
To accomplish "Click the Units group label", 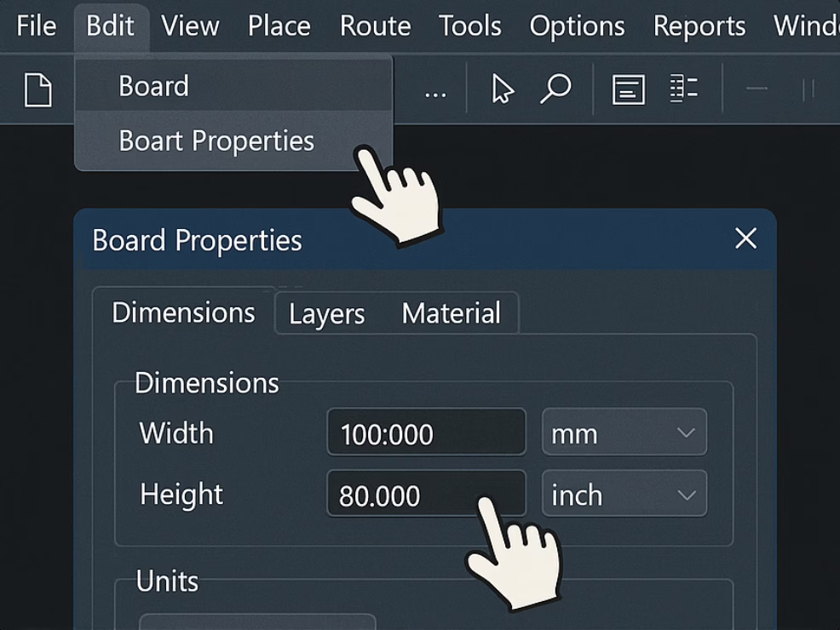I will (167, 581).
